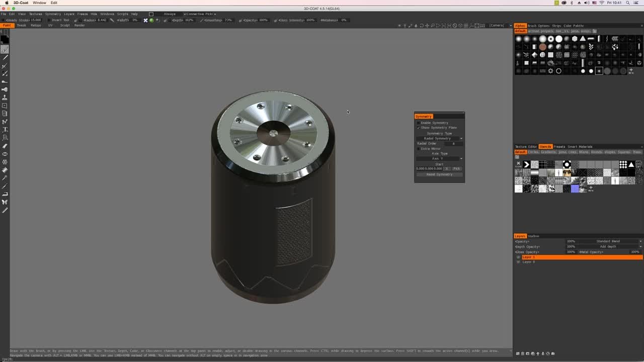Select the hexagon alpha brush
The image size is (644, 362).
click(575, 39)
